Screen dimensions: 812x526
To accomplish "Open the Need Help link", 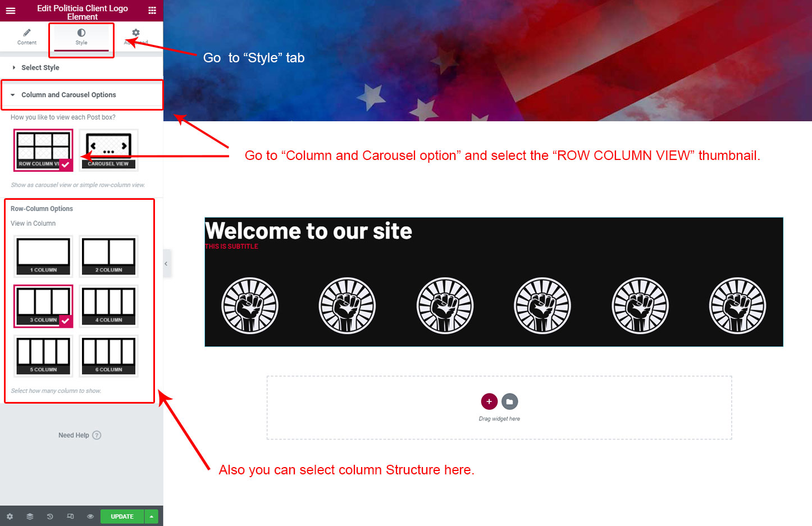I will click(x=80, y=435).
